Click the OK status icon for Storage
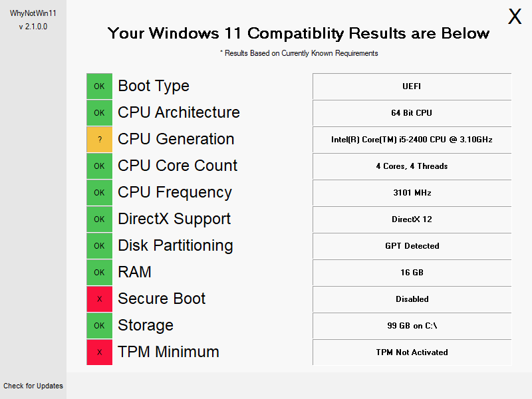532x399 pixels. pos(99,326)
